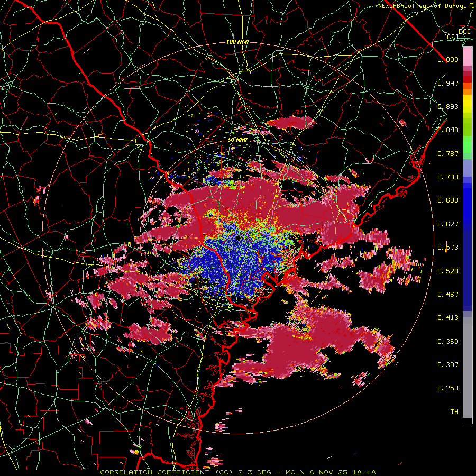This screenshot has width=476, height=476.
Task: Click the 0.840 scale value
Action: [x=448, y=130]
